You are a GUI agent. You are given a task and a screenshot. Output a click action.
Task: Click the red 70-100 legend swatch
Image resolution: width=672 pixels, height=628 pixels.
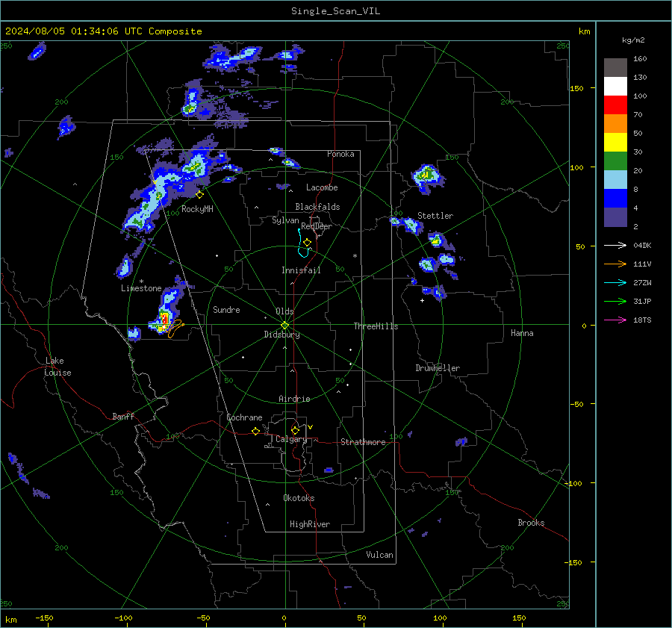[x=615, y=105]
